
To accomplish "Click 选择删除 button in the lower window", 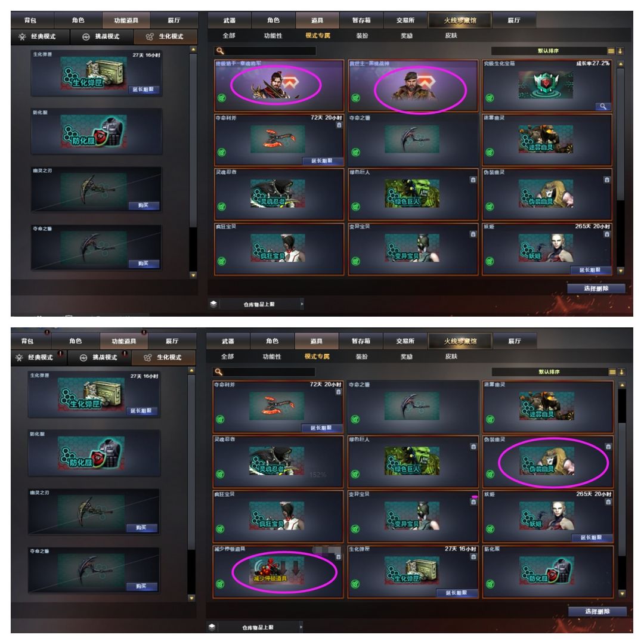I will (597, 611).
